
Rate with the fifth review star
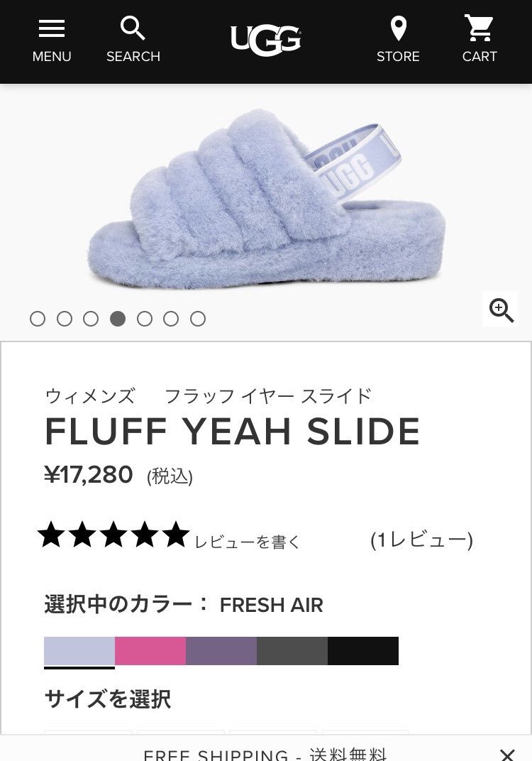click(175, 535)
